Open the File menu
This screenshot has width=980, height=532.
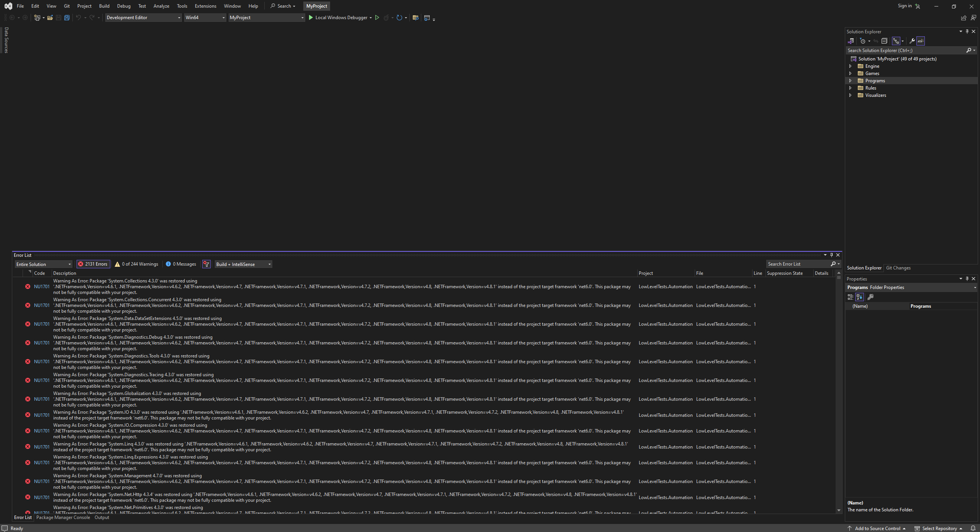tap(20, 6)
